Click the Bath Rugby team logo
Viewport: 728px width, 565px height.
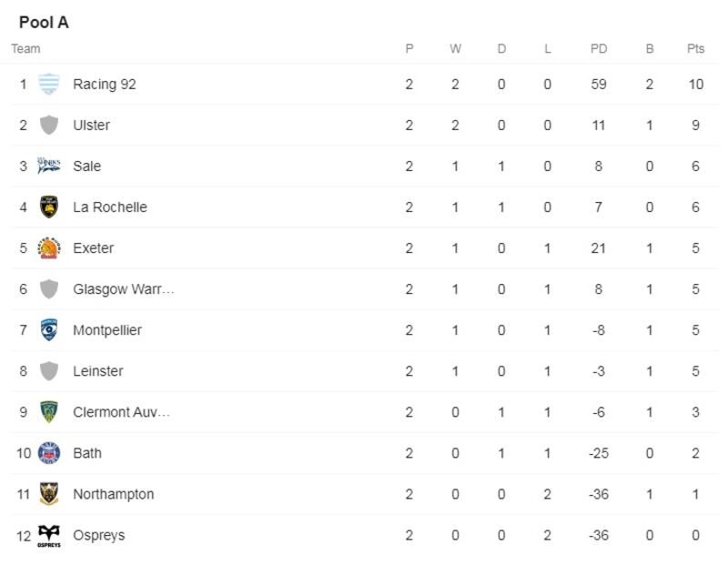click(x=49, y=453)
